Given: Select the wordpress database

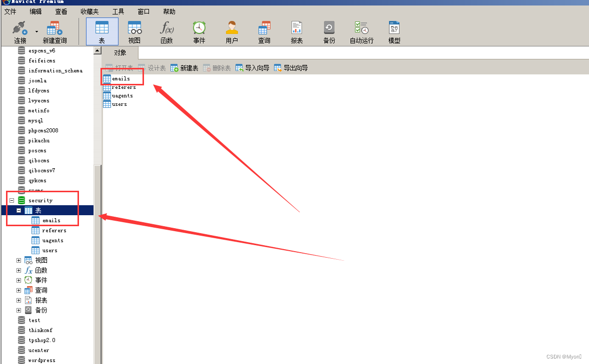Looking at the screenshot, I should tap(36, 360).
